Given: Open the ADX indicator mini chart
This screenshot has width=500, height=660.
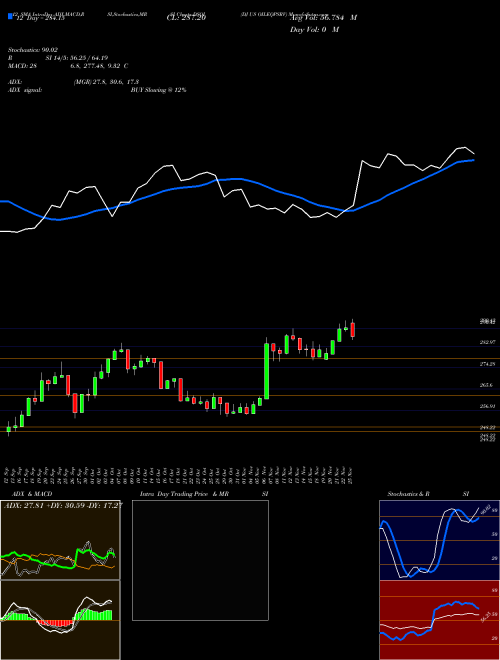Looking at the screenshot, I should click(60, 540).
